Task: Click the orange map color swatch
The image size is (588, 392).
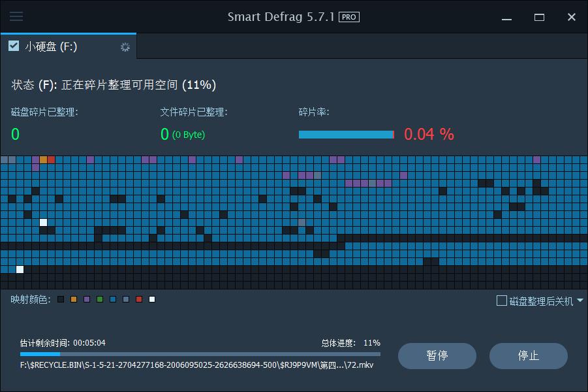Action: 74,299
